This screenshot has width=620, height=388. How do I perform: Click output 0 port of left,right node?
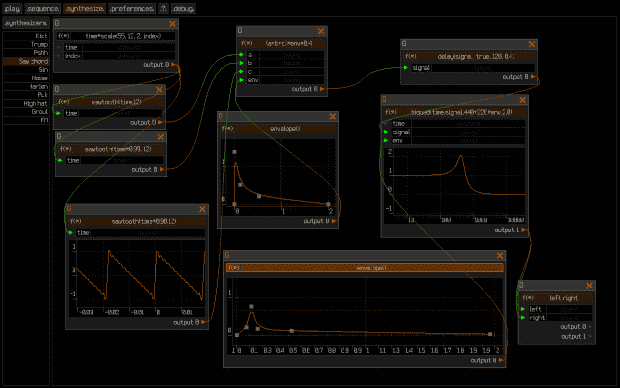click(590, 327)
